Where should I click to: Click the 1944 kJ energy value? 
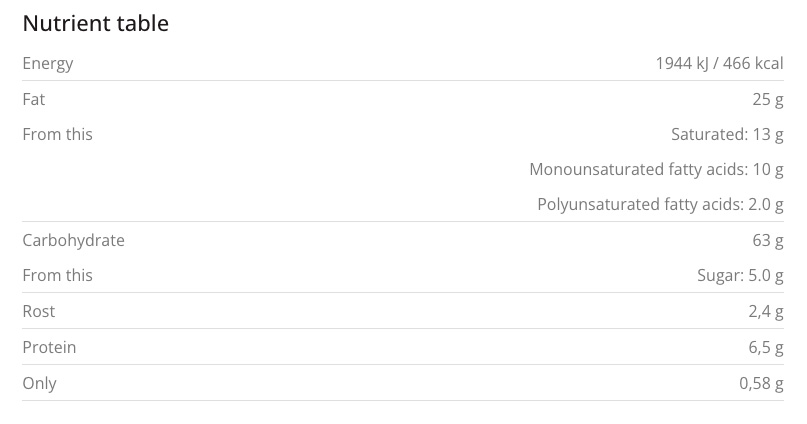683,63
